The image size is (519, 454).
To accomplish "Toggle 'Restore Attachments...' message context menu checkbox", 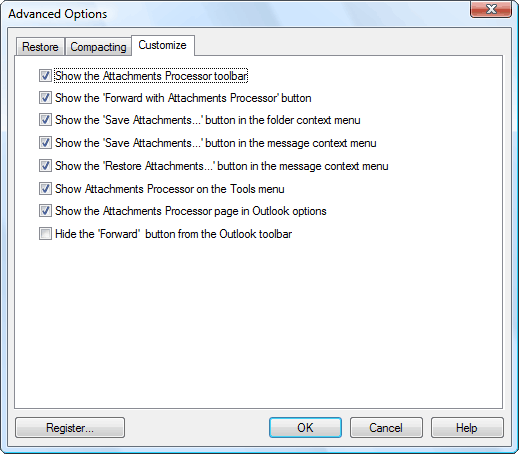I will coord(45,166).
